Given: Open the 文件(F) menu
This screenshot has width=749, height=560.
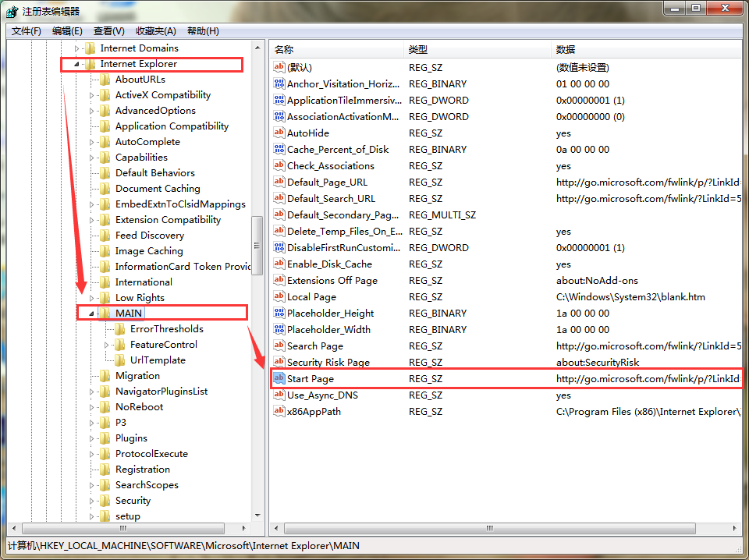Looking at the screenshot, I should coord(27,31).
